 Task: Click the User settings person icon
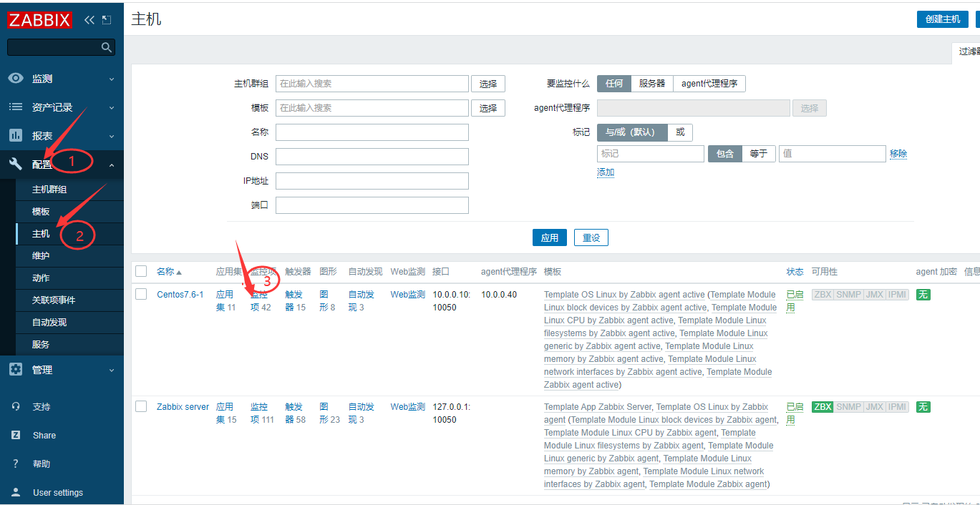[x=16, y=492]
